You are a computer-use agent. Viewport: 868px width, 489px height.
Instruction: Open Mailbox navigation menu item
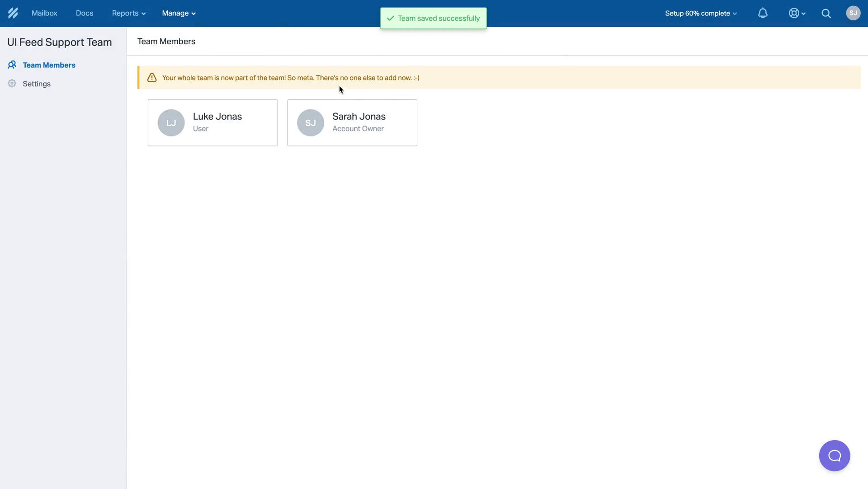click(x=44, y=13)
